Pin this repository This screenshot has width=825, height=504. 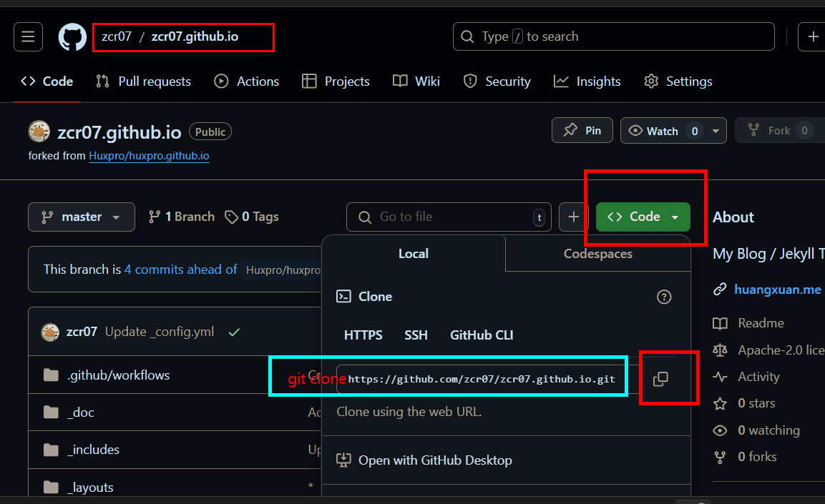(582, 131)
